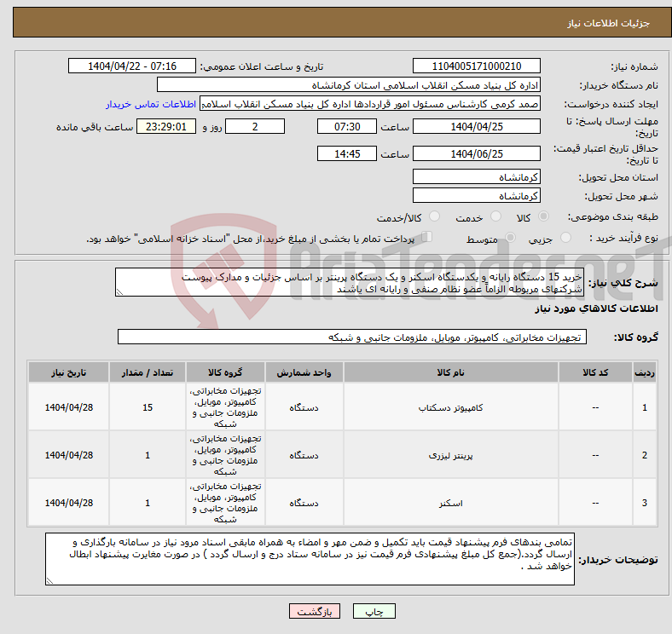Click the date cell in پرینتر لیزری row

coord(68,455)
